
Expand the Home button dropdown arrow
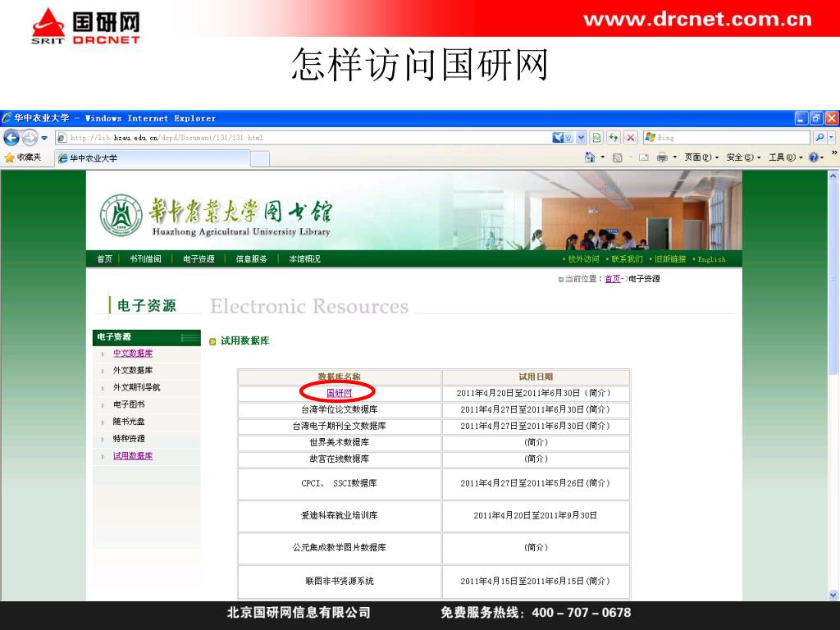[603, 157]
